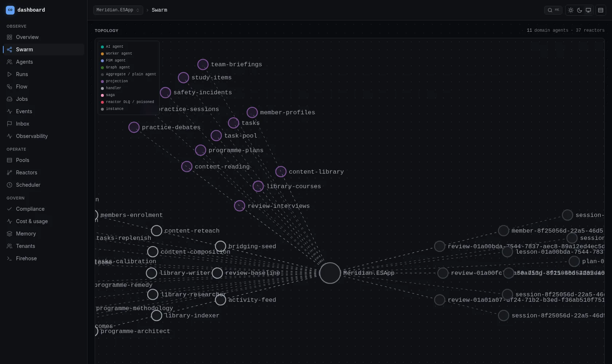Select the task-pool node

coord(216,136)
